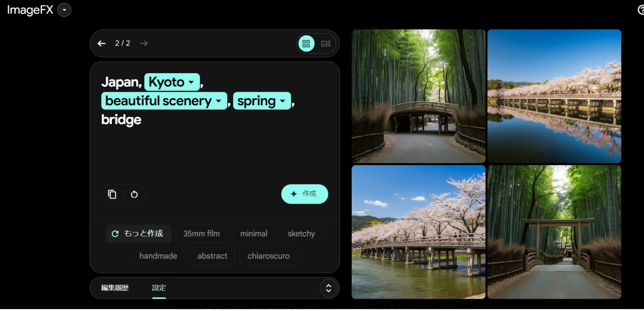
Task: Apply the 35mm film style chip
Action: (201, 234)
